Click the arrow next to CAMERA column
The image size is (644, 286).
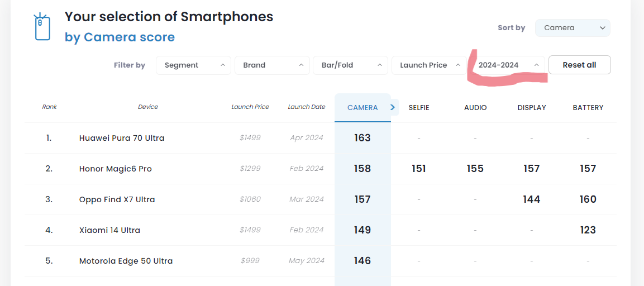[x=393, y=107]
